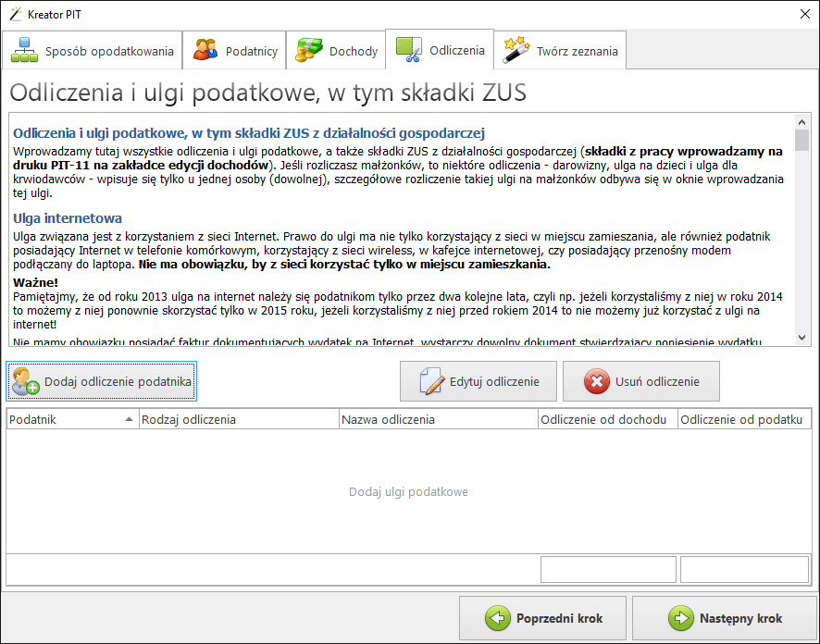Click the notepad icon on Edytuj odliczenie
The image size is (820, 644).
point(431,381)
